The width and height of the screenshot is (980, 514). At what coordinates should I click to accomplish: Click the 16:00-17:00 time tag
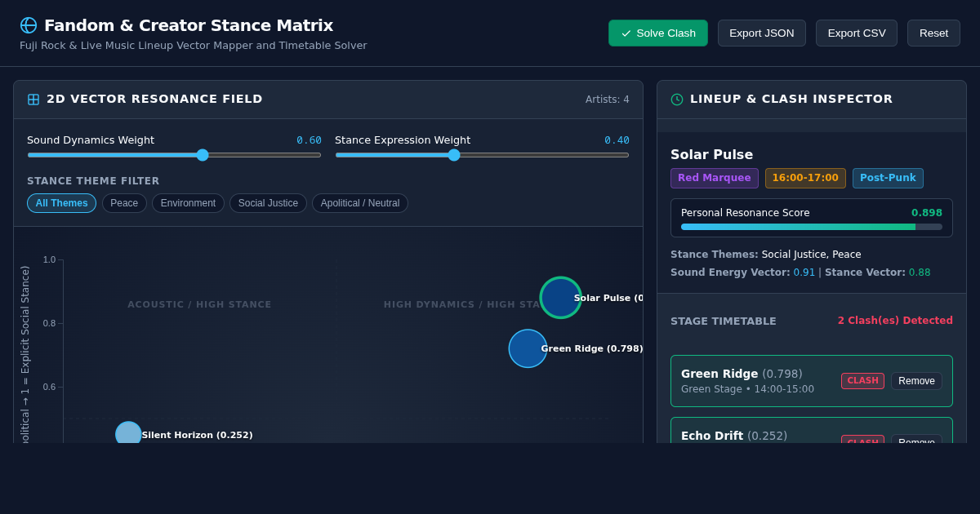tap(805, 178)
